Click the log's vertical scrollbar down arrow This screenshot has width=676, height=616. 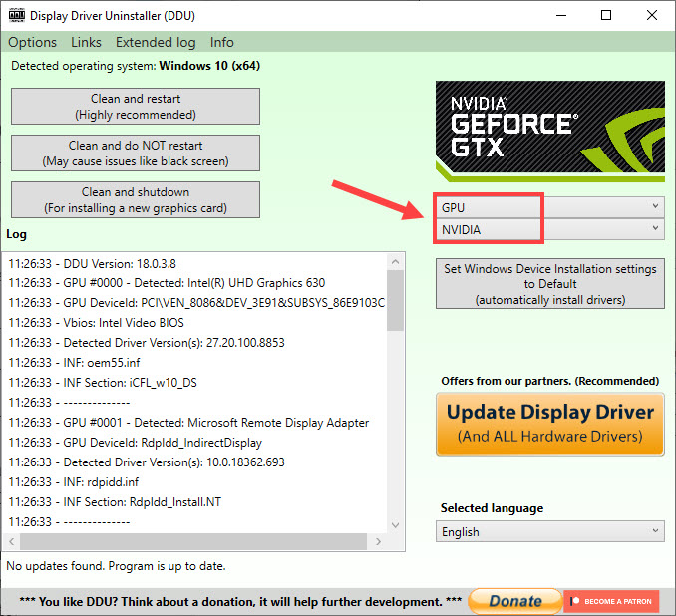(396, 524)
